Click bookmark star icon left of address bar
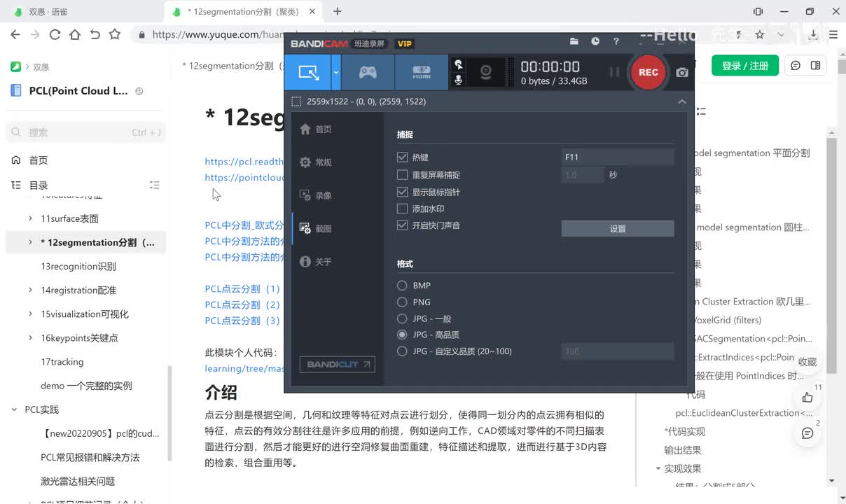The width and height of the screenshot is (846, 504). pyautogui.click(x=115, y=34)
